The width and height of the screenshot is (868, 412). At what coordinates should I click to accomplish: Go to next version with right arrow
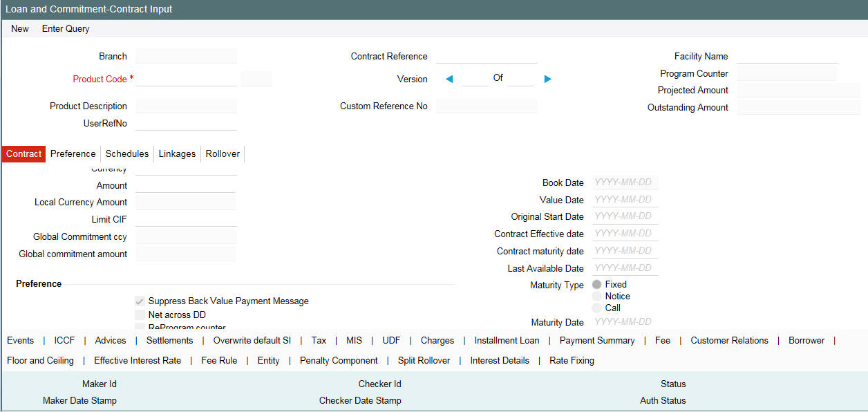click(548, 79)
